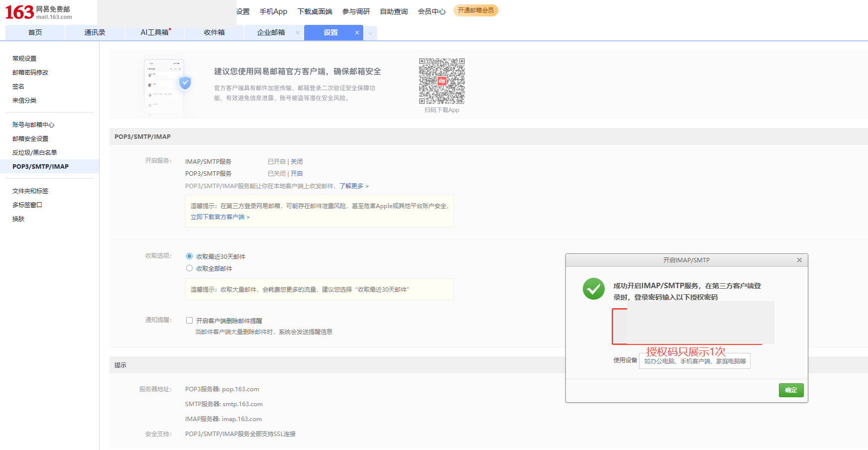Open 邮箱密码修改 in the sidebar

(30, 73)
